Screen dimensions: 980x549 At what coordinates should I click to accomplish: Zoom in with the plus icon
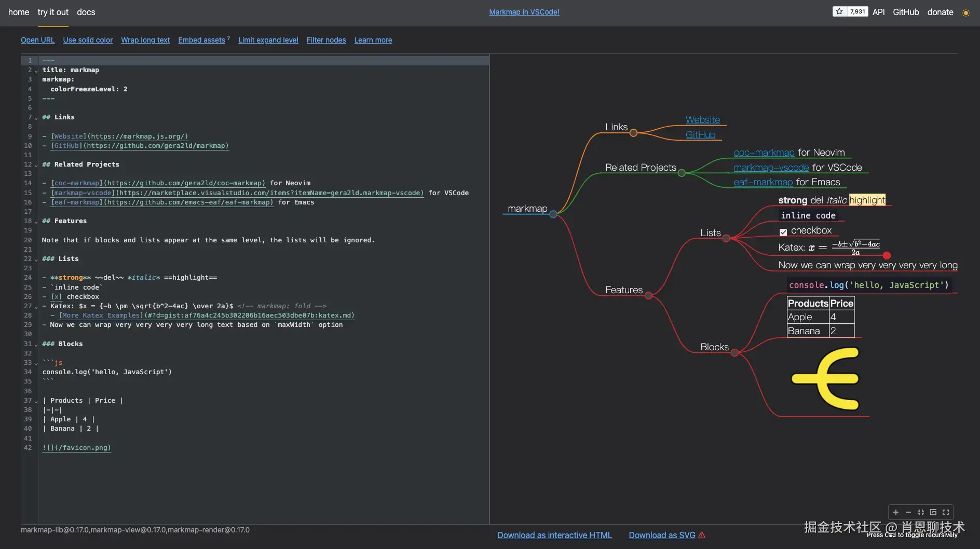tap(896, 512)
